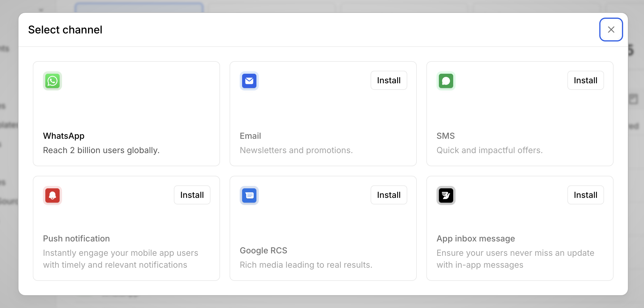
Task: Click the Google RCS message icon
Action: coord(249,195)
